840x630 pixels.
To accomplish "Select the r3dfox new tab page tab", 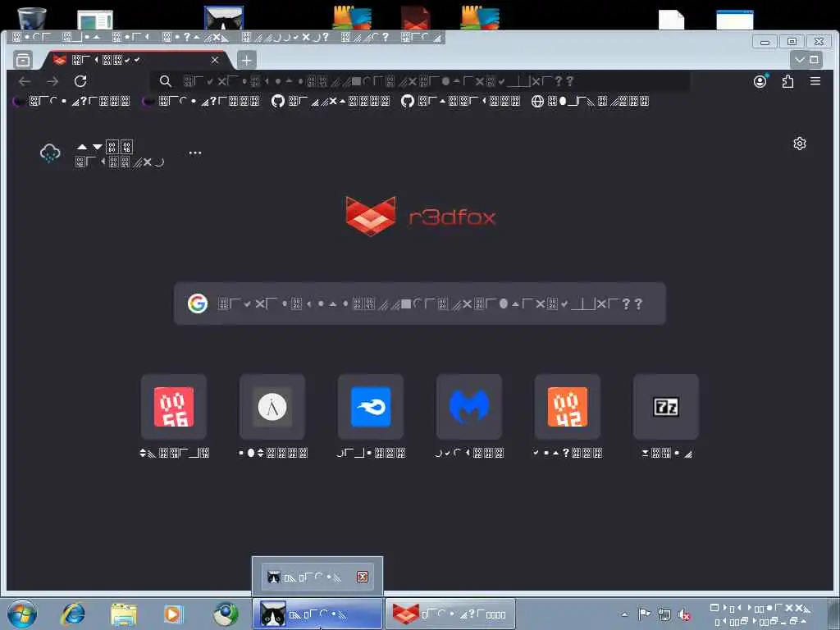I will (137, 60).
